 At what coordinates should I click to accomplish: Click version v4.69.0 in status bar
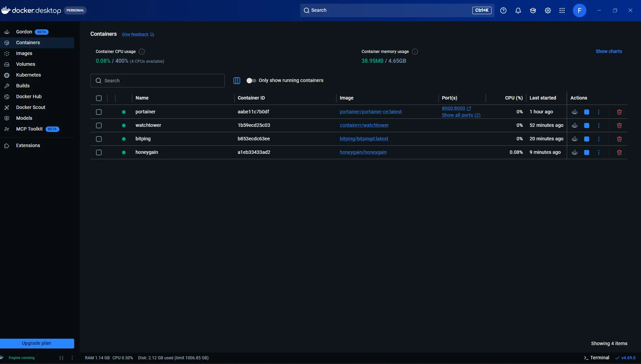pos(625,358)
